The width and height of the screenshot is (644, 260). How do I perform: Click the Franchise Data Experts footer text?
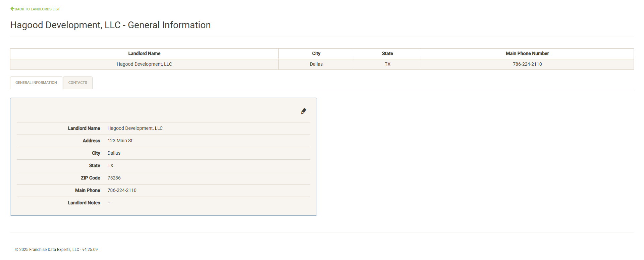click(x=56, y=250)
